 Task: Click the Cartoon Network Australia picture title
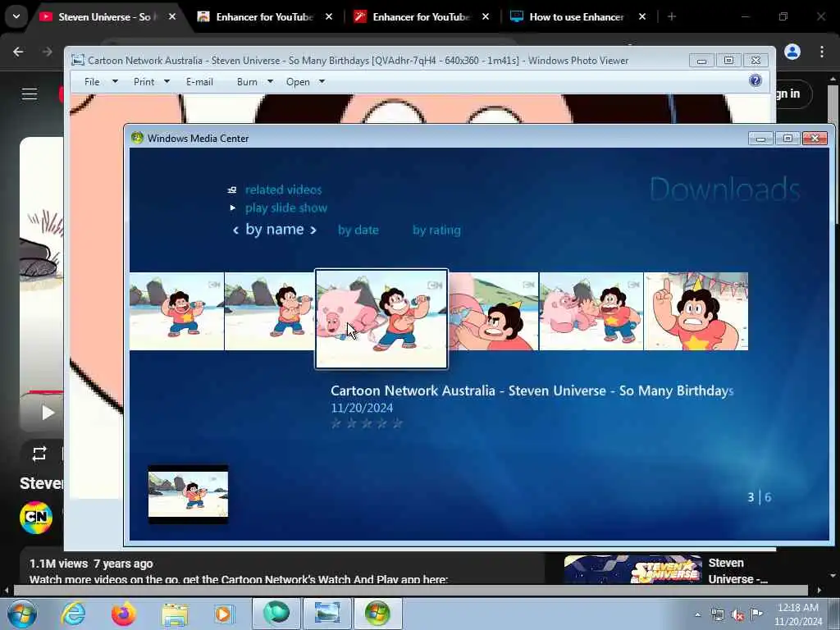tap(532, 390)
